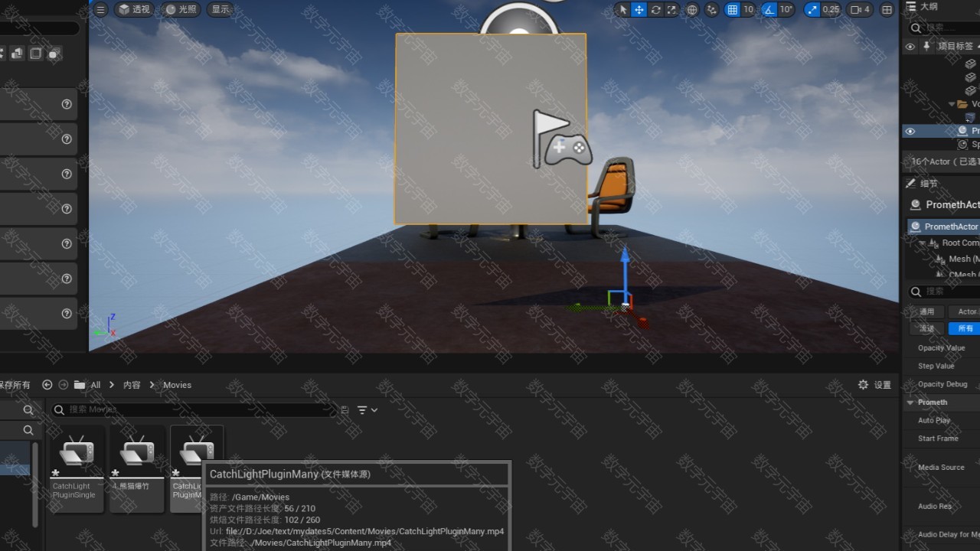This screenshot has height=551, width=980.
Task: Open grid snap size value 10
Action: pos(749,9)
